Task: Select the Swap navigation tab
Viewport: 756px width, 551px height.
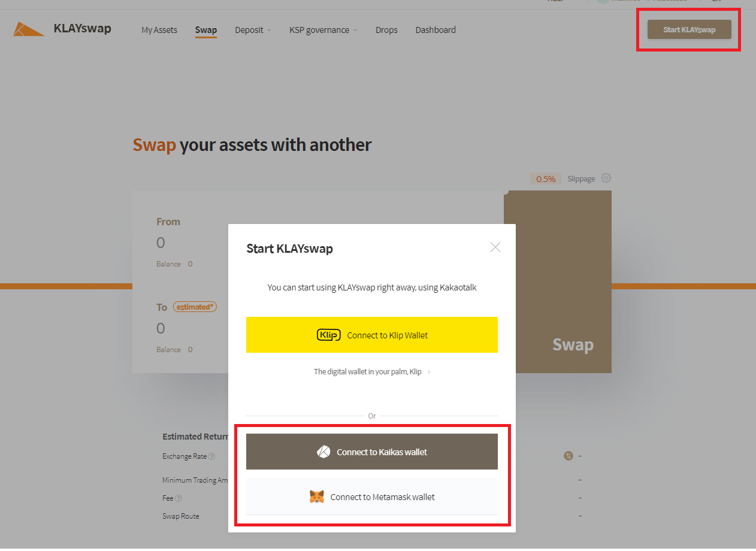Action: point(206,30)
